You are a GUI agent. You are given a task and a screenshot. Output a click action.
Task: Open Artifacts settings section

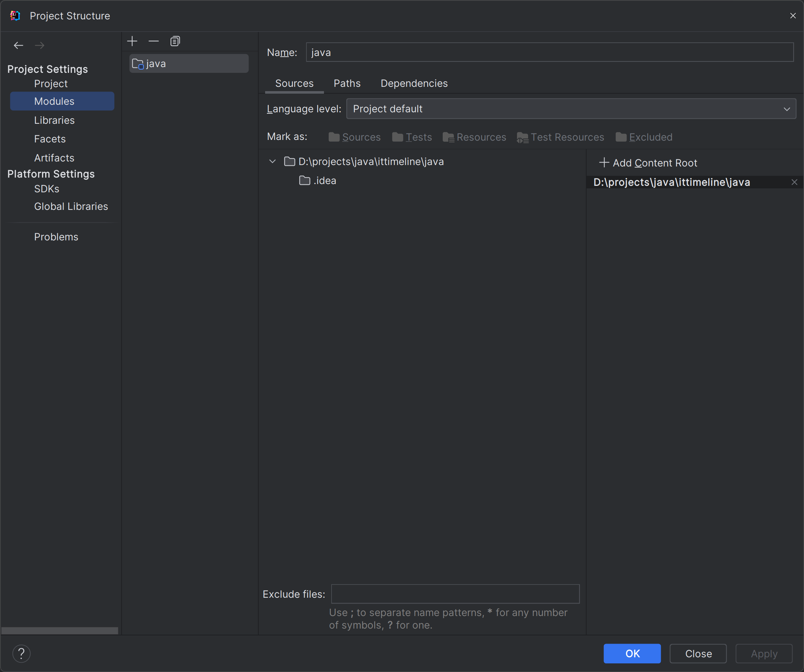pyautogui.click(x=54, y=158)
